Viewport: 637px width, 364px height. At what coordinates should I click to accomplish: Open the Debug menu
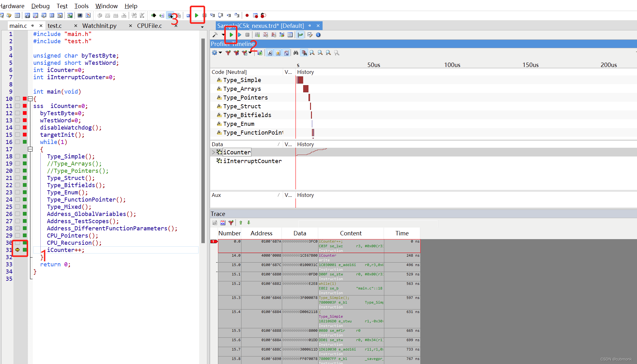click(x=40, y=6)
